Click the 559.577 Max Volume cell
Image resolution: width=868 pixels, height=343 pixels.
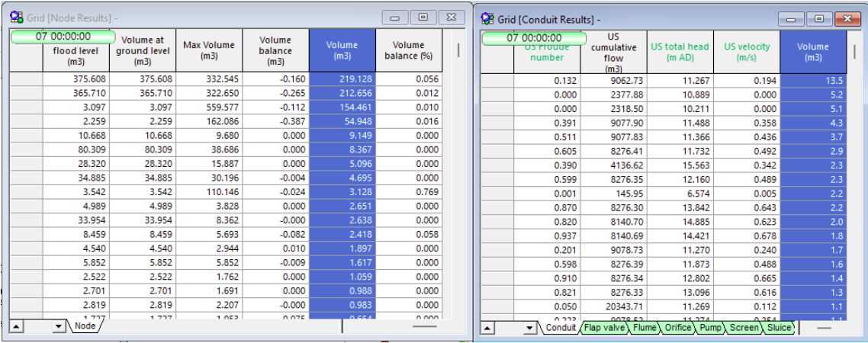[209, 107]
